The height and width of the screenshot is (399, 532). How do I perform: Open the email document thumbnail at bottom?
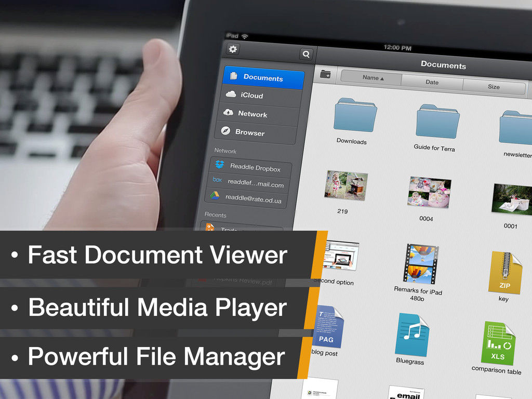(405, 392)
